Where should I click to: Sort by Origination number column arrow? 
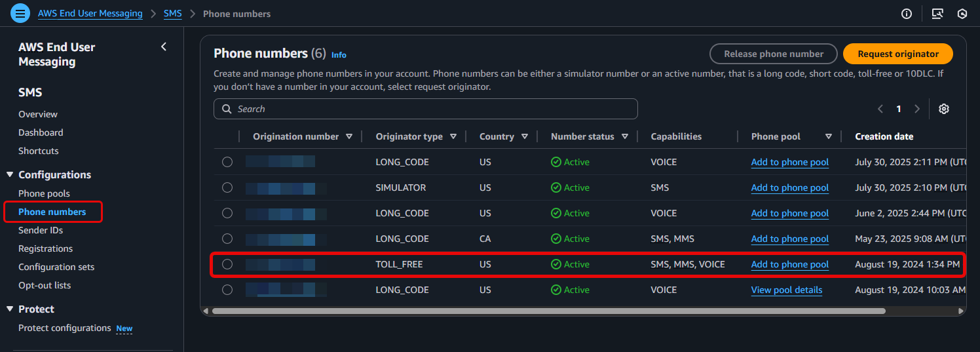click(349, 137)
